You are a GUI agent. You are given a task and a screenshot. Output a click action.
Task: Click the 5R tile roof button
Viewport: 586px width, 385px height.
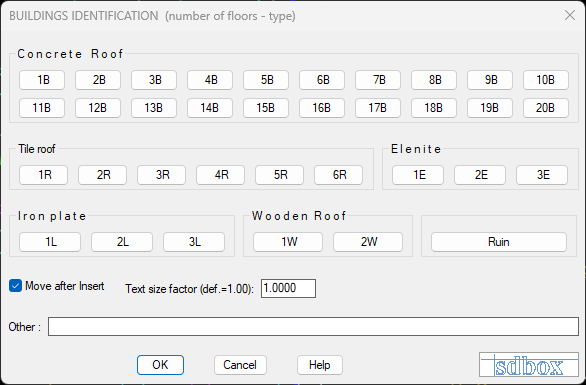point(280,175)
